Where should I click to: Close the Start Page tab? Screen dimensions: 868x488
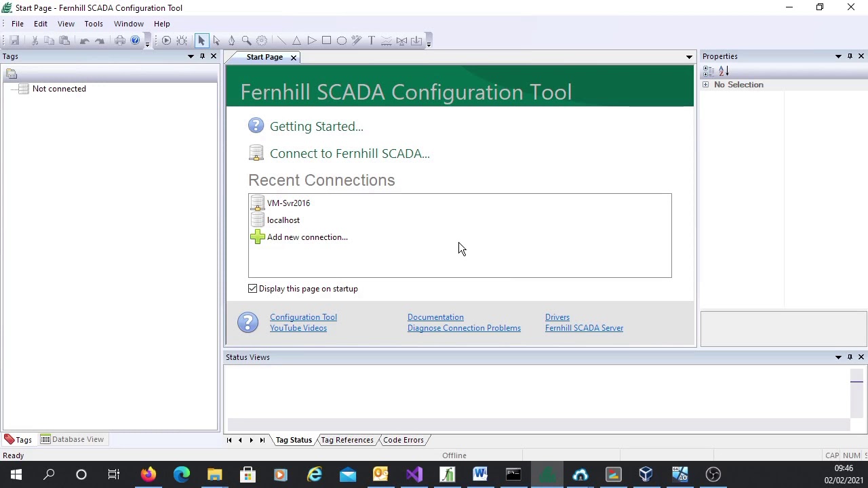click(294, 58)
